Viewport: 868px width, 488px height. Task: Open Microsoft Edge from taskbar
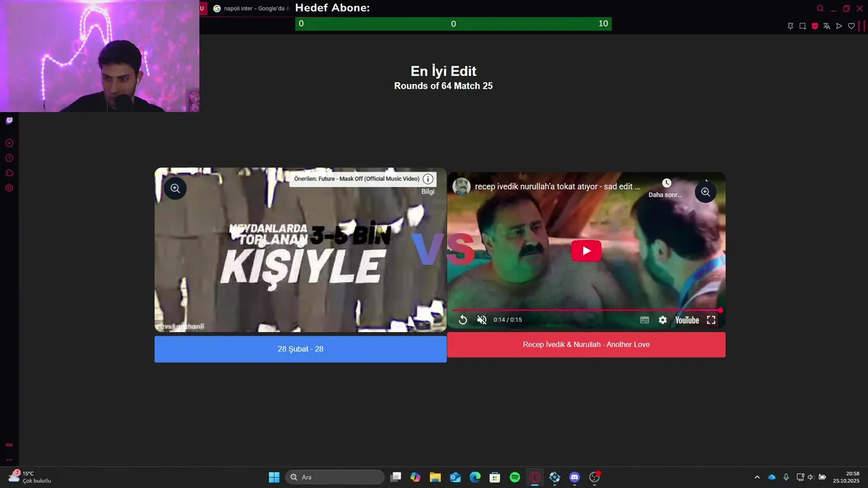point(475,477)
